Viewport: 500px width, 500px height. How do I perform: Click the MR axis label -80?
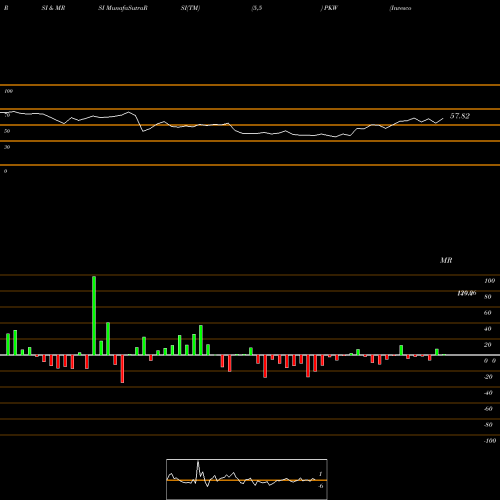(x=488, y=425)
